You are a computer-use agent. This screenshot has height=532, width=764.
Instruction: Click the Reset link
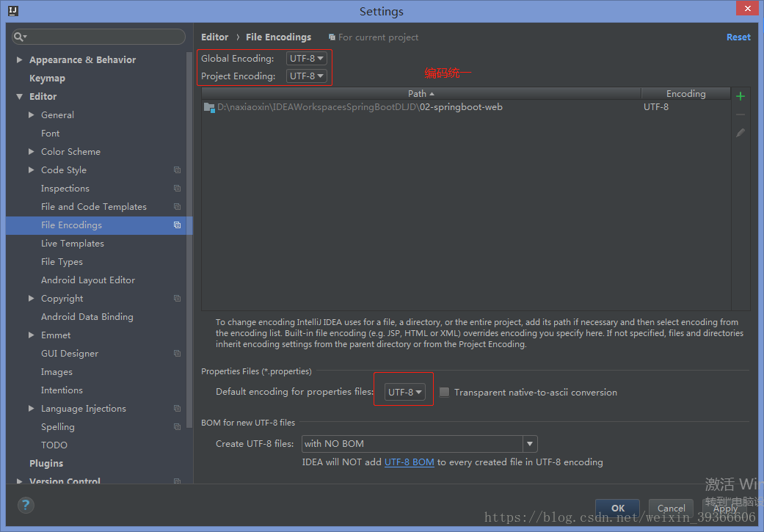738,37
